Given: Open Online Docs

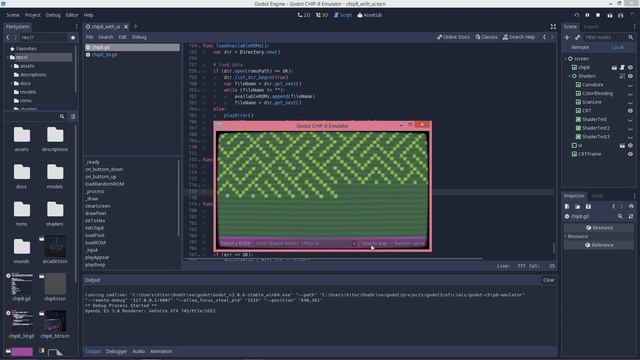Looking at the screenshot, I should point(453,37).
